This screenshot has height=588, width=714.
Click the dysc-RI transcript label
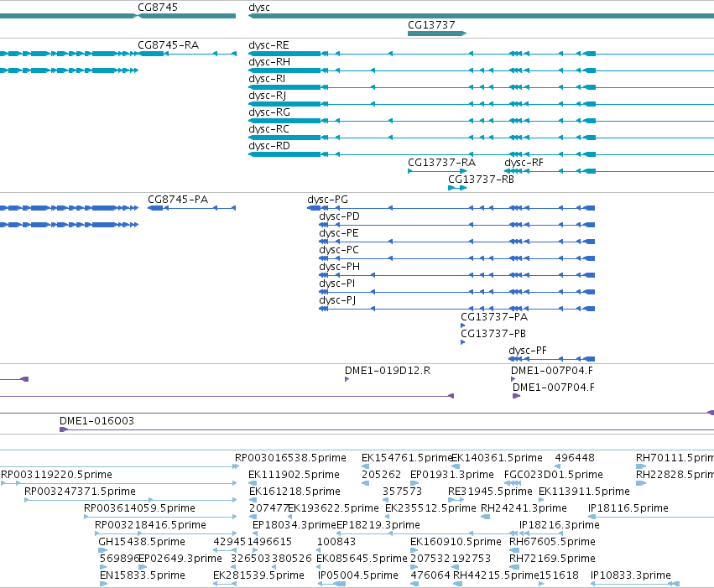coord(267,79)
